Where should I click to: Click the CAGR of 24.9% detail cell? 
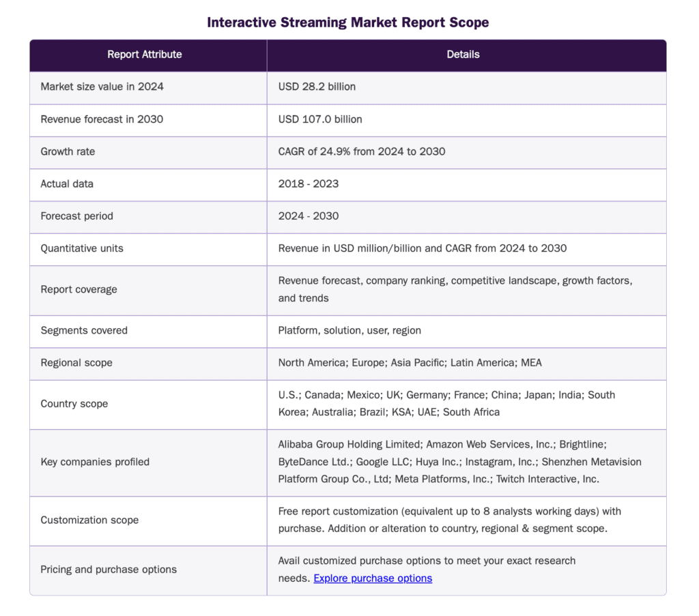[x=361, y=151]
